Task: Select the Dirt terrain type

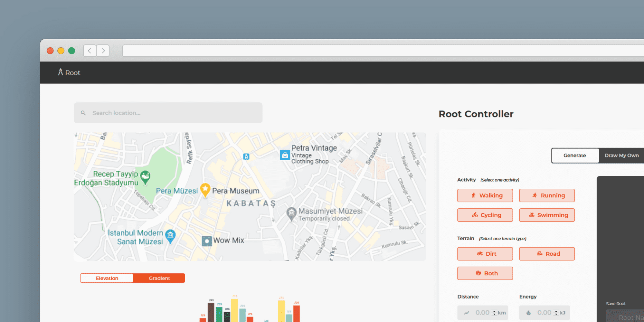Action: point(485,254)
